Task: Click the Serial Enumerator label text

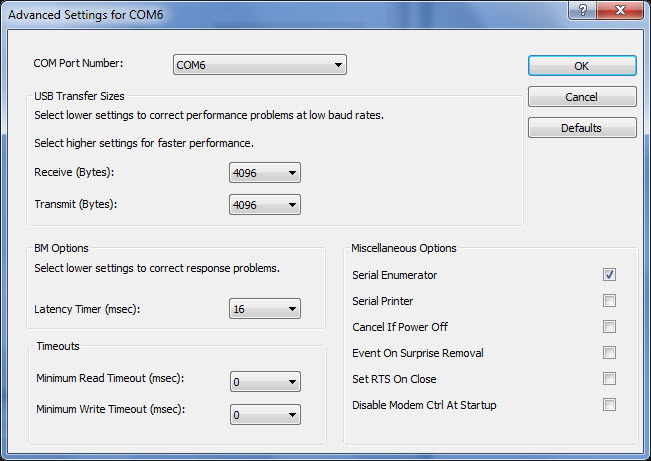Action: [394, 275]
